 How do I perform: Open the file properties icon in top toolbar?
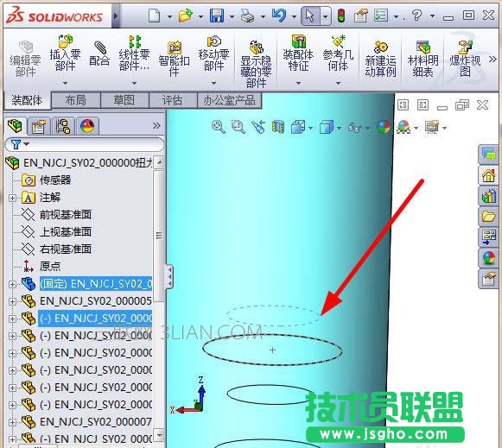pos(361,16)
